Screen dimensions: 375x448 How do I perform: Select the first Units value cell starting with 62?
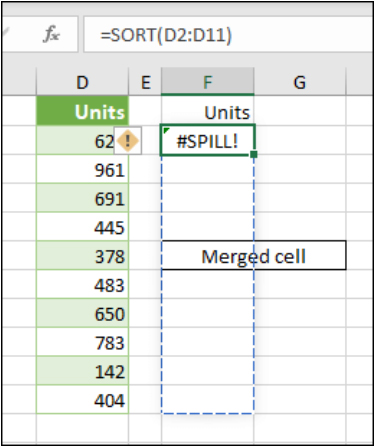point(82,140)
